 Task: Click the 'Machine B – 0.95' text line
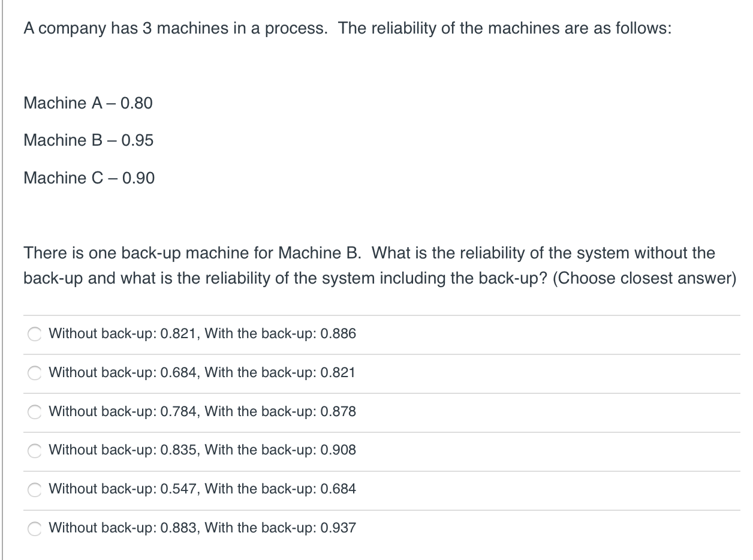88,140
